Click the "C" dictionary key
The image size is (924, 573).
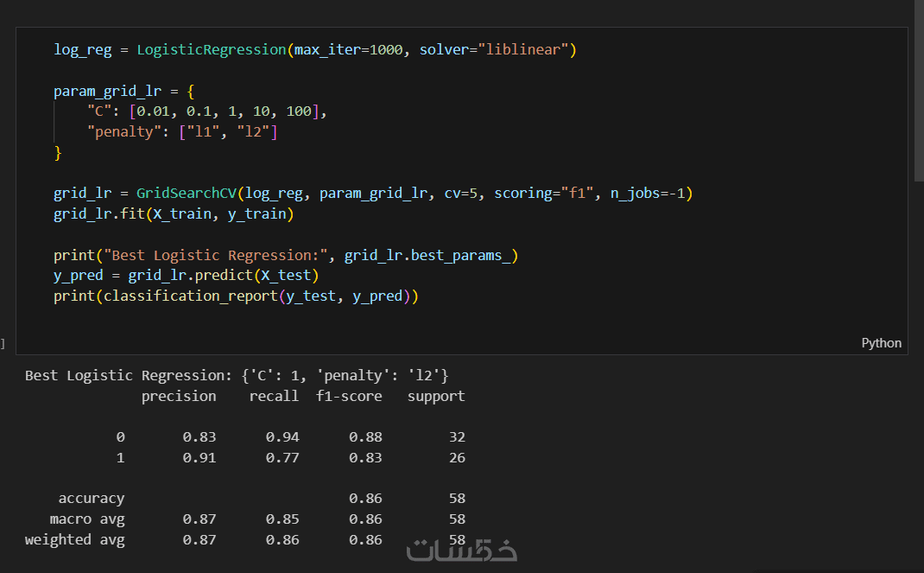point(94,111)
